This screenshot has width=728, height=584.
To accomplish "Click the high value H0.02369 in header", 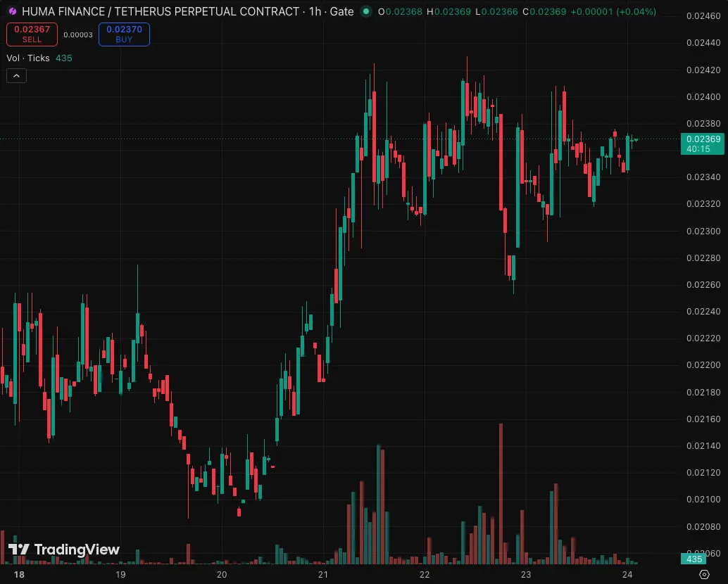I will (x=448, y=11).
